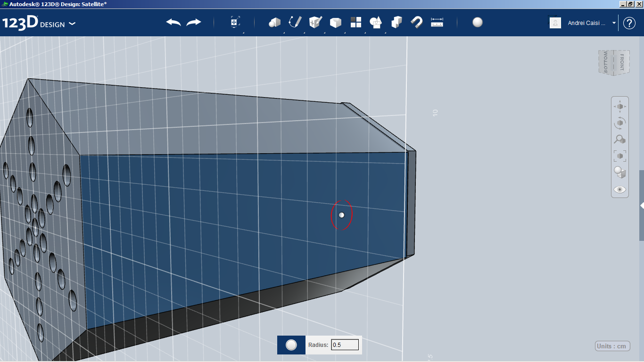The height and width of the screenshot is (362, 644).
Task: Open the Units: cm settings
Action: (x=612, y=346)
